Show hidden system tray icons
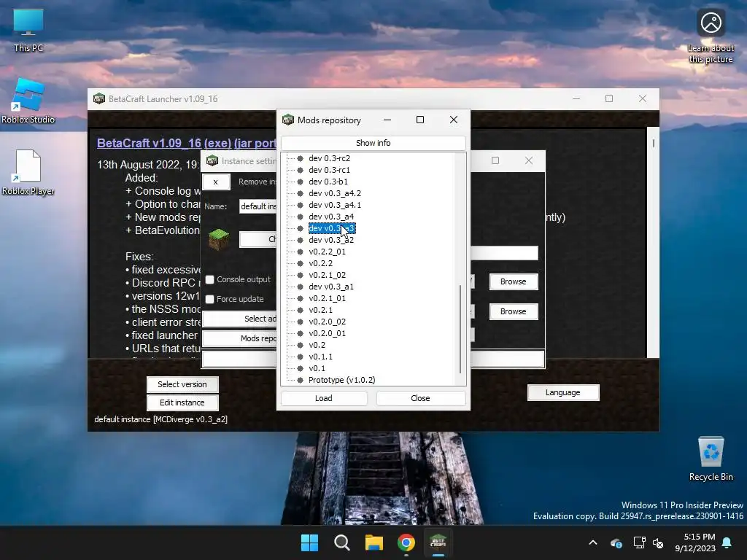 pos(593,542)
